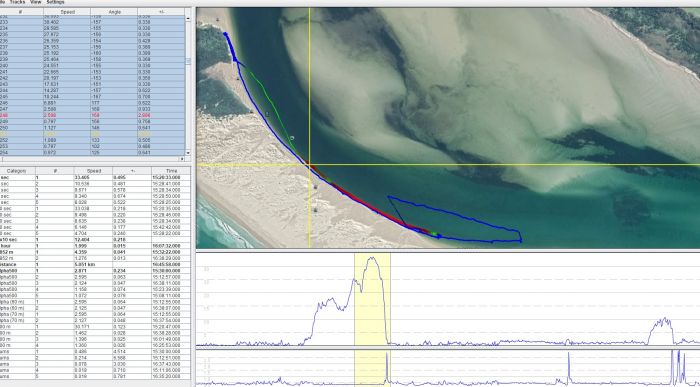Click the scroll-down arrow of the points table
The height and width of the screenshot is (387, 700).
pyautogui.click(x=188, y=153)
